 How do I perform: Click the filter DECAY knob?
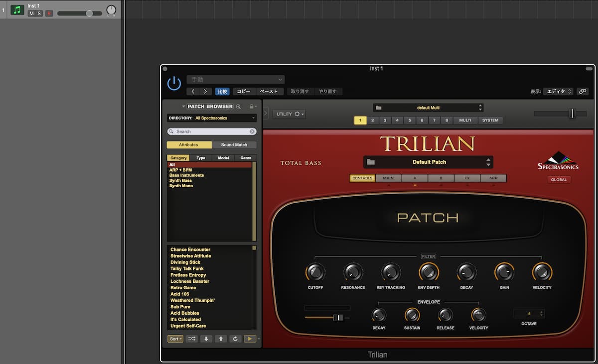click(466, 272)
